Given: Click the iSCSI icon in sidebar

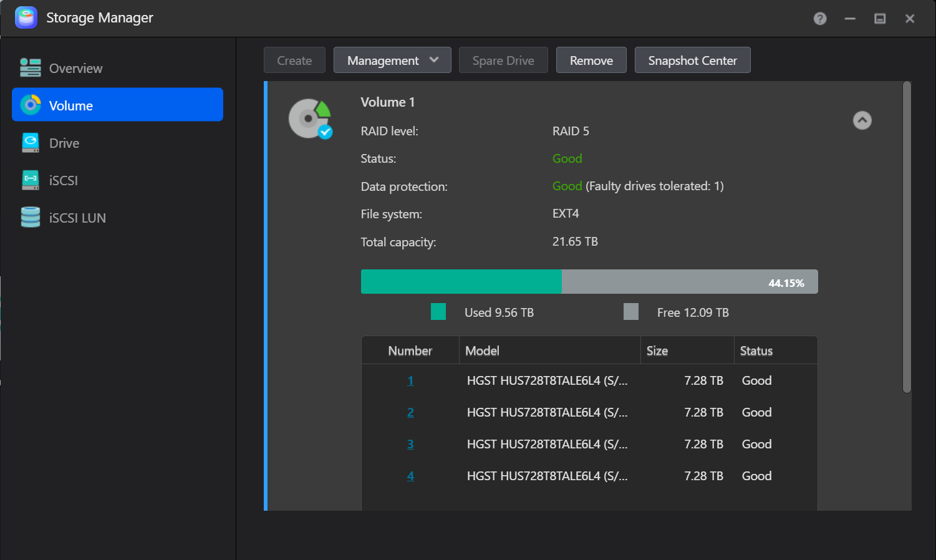Looking at the screenshot, I should click(x=30, y=180).
